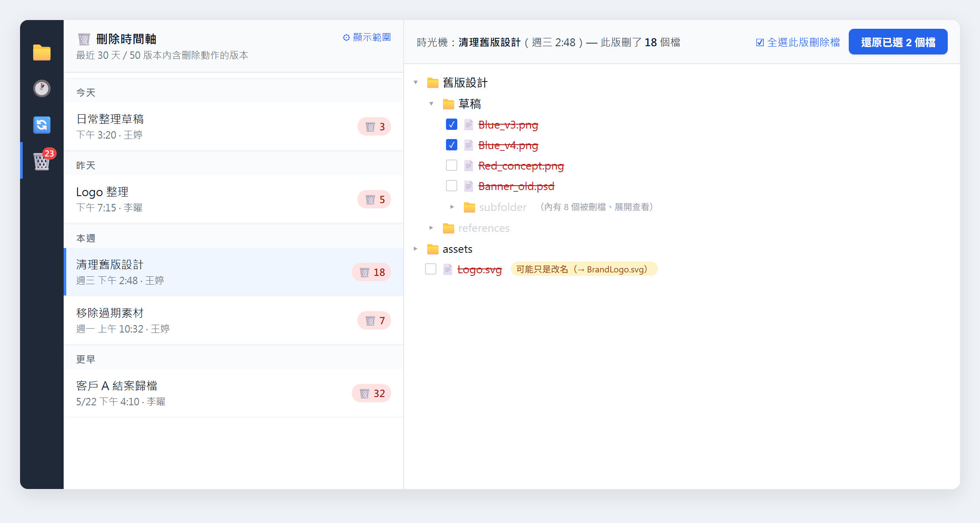Click the Blue_v3.png file icon
The height and width of the screenshot is (523, 980).
point(469,125)
